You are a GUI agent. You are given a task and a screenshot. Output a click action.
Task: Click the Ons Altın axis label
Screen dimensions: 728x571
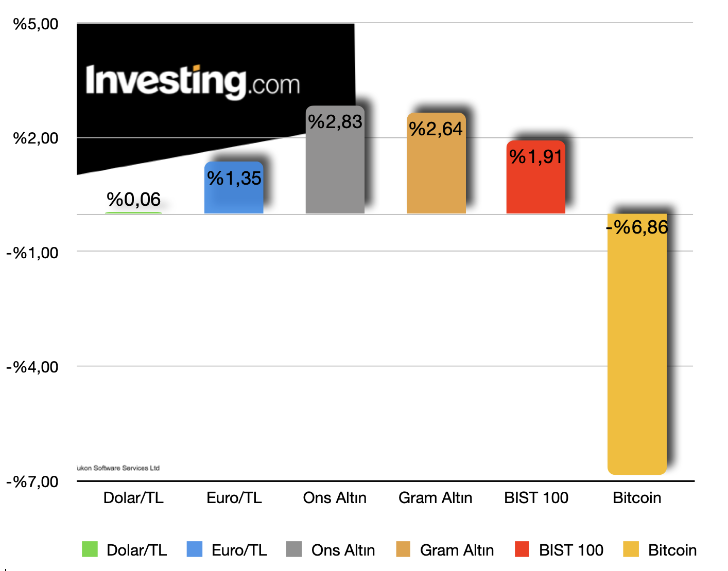click(335, 498)
